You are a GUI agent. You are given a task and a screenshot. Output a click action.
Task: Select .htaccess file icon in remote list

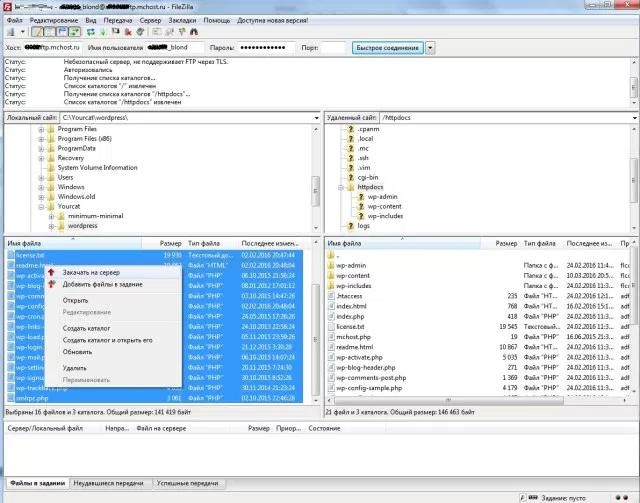[331, 296]
